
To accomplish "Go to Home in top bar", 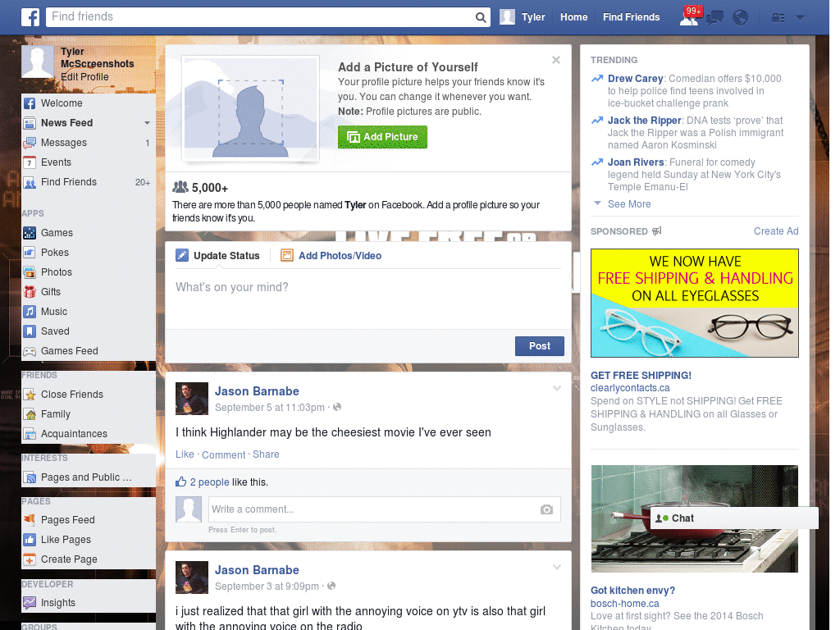I will [573, 17].
